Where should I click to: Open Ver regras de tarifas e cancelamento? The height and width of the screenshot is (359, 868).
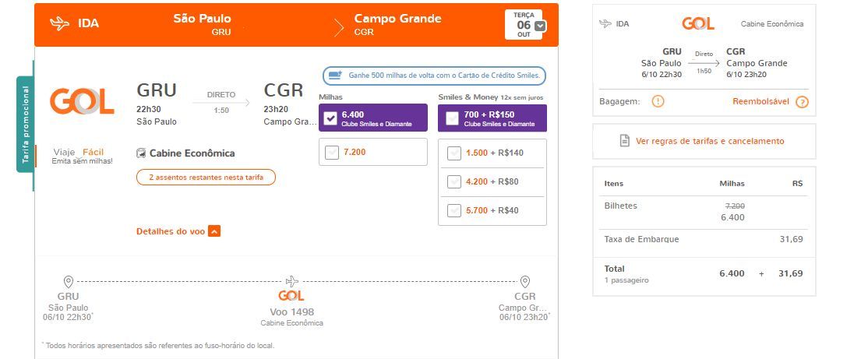click(710, 141)
